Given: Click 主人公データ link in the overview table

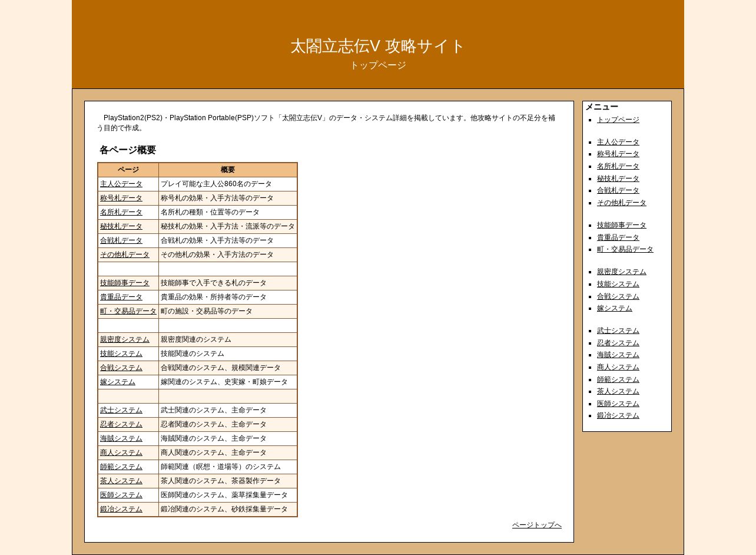Looking at the screenshot, I should tap(121, 184).
